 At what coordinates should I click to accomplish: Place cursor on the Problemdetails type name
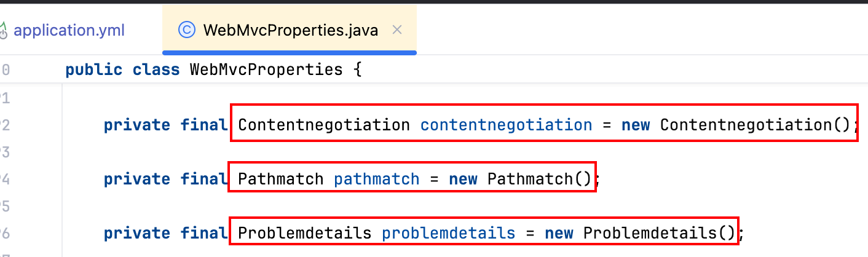click(x=304, y=233)
